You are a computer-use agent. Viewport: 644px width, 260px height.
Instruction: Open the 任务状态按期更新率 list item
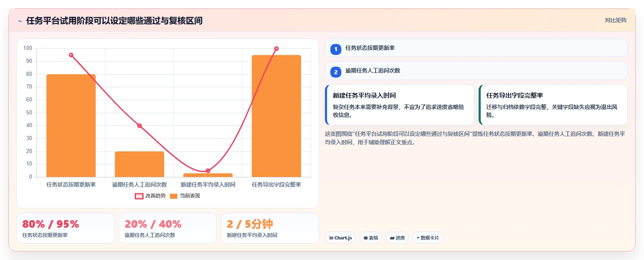tap(476, 48)
